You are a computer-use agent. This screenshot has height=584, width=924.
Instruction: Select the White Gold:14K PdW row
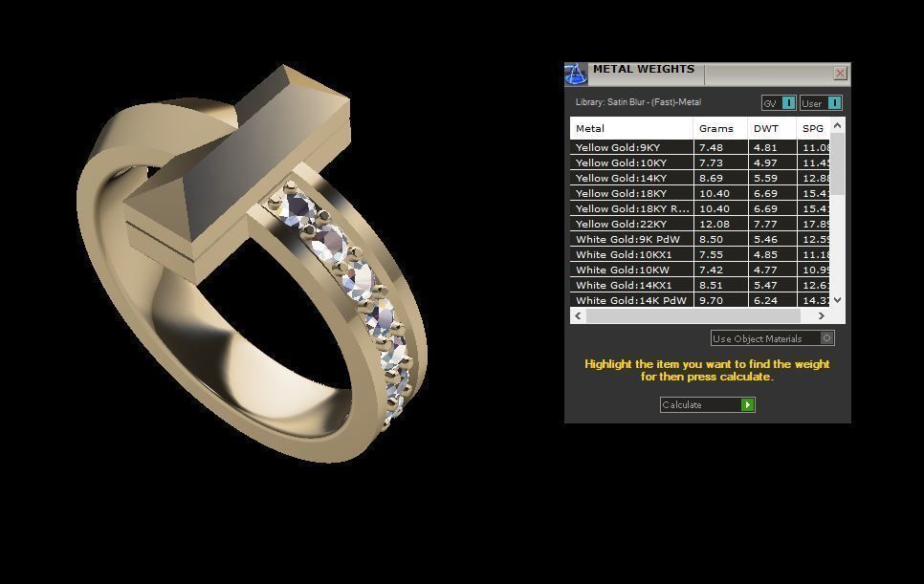pos(699,300)
